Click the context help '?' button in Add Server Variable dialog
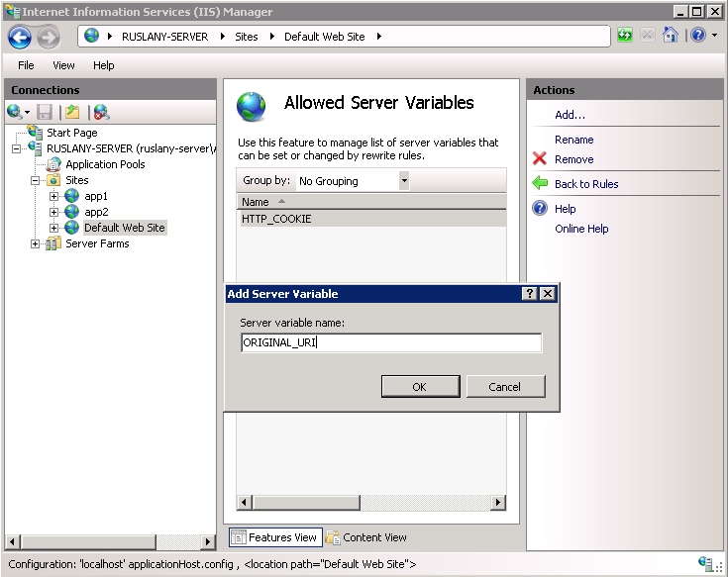728x577 pixels. [530, 294]
